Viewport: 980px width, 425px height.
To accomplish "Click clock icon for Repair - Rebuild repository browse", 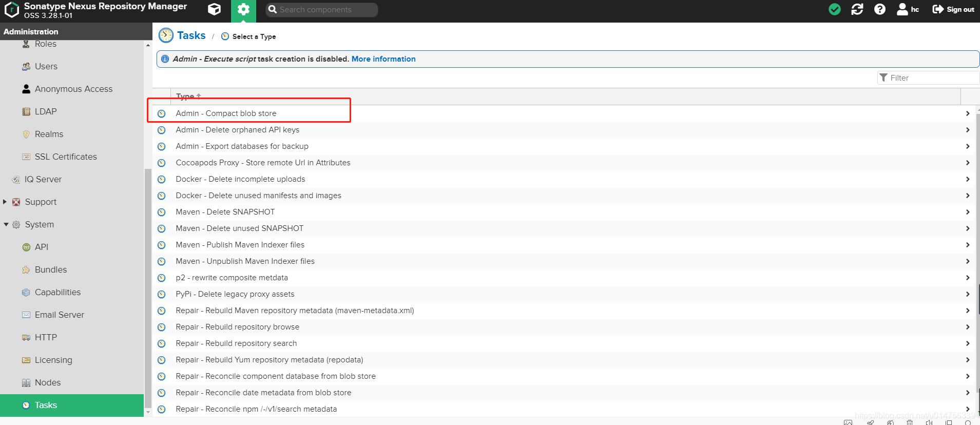I will pos(162,327).
